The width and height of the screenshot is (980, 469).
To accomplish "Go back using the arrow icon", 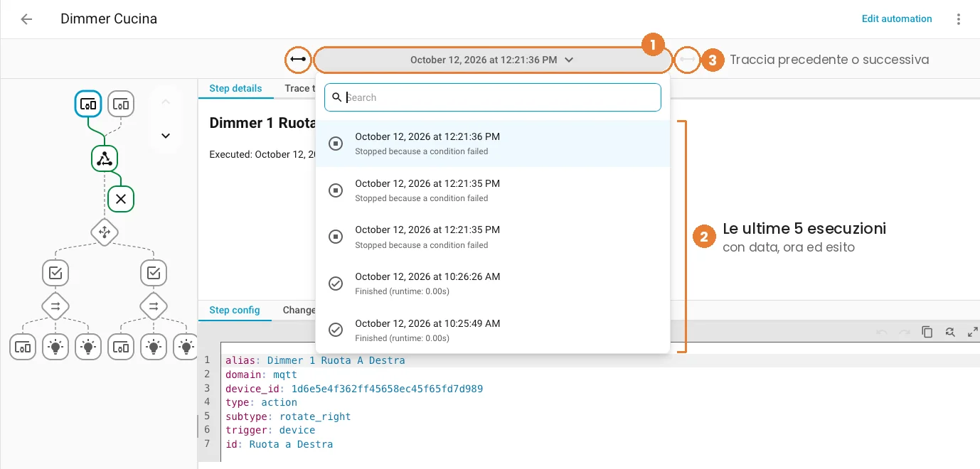I will pos(26,19).
